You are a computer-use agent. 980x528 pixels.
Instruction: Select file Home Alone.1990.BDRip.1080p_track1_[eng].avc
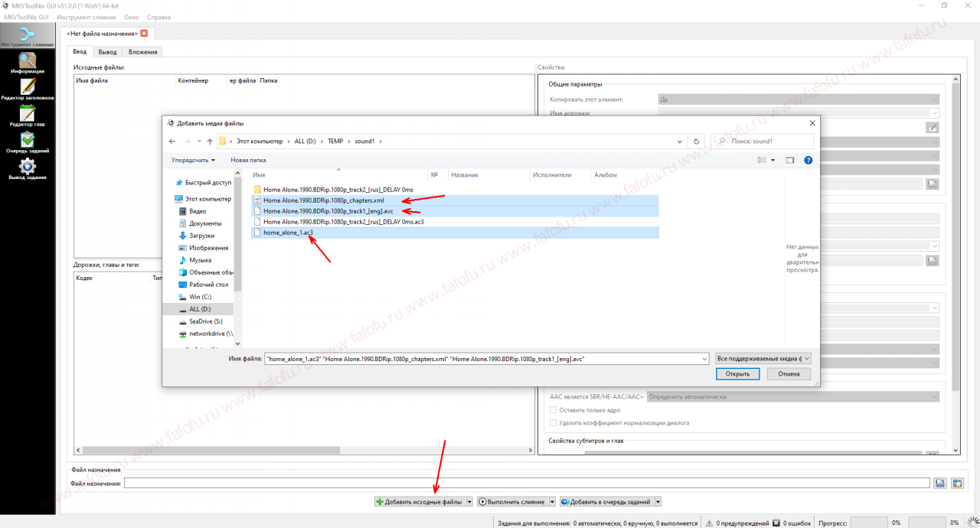pyautogui.click(x=455, y=210)
